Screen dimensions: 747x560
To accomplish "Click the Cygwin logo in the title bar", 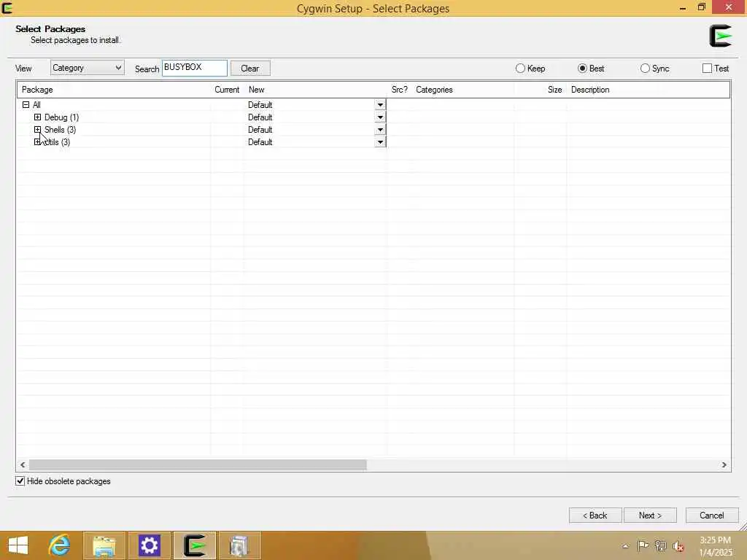I will click(7, 7).
